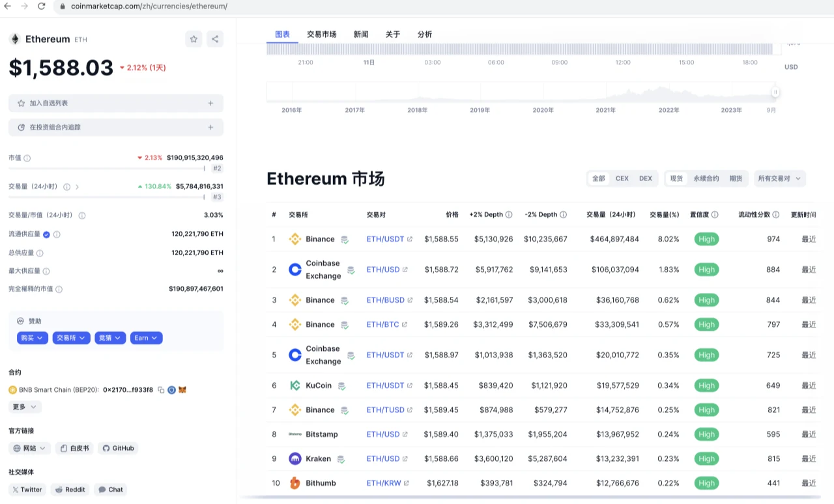This screenshot has width=834, height=504.
Task: Select the DEX market filter
Action: pyautogui.click(x=645, y=178)
